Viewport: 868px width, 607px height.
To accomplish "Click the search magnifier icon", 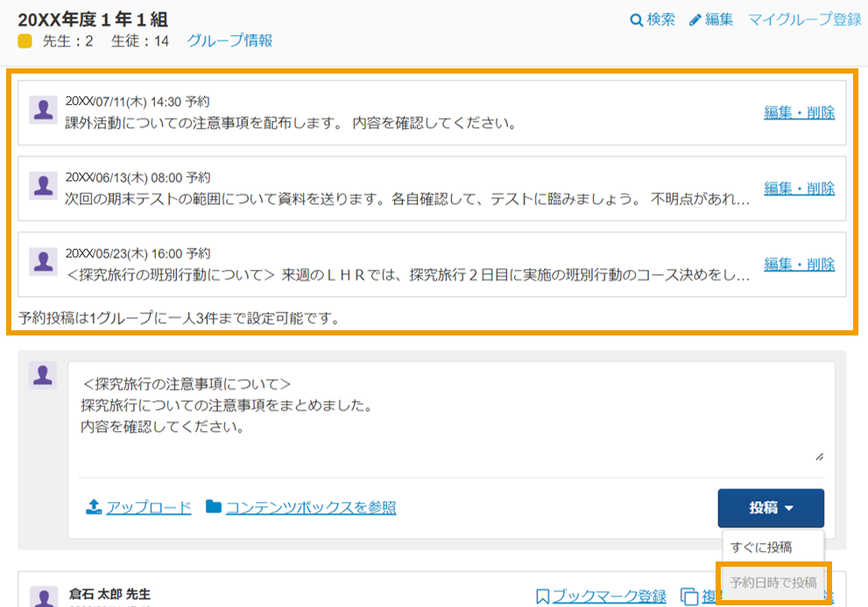I will click(637, 20).
